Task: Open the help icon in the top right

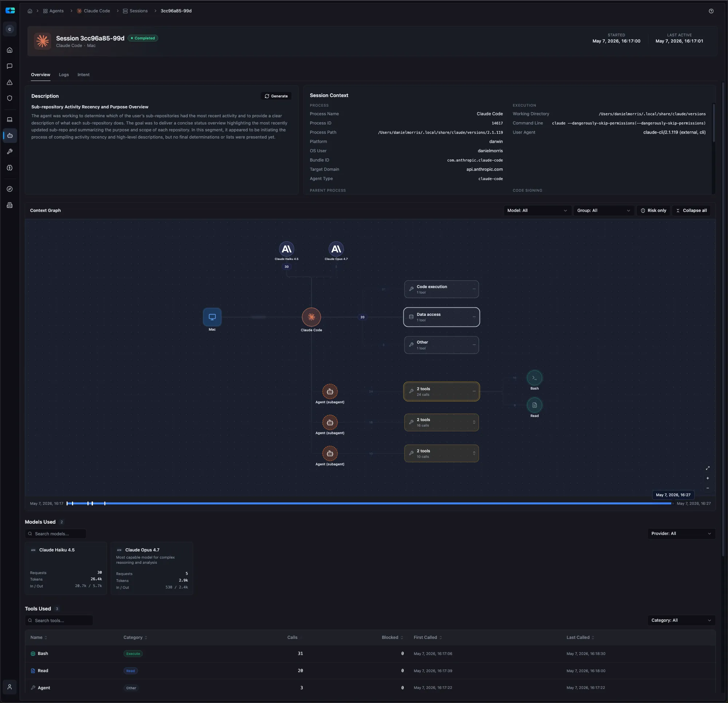Action: [x=711, y=11]
